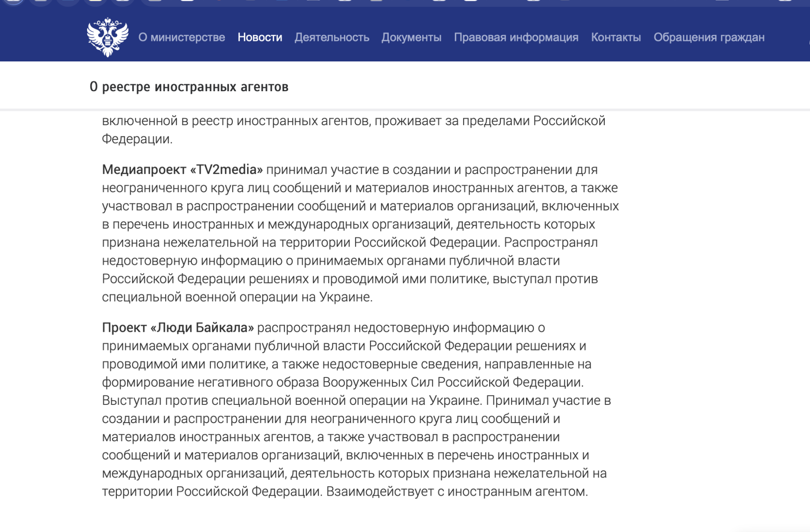Click the «О реестре иностранных агентов» heading
This screenshot has height=532, width=810.
[x=189, y=87]
